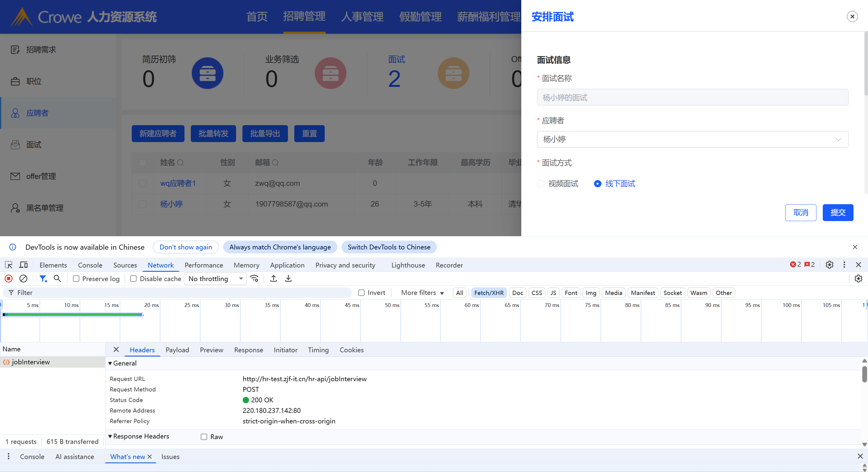This screenshot has width=868, height=472.
Task: Expand the 应聘者 select box
Action: [x=692, y=139]
